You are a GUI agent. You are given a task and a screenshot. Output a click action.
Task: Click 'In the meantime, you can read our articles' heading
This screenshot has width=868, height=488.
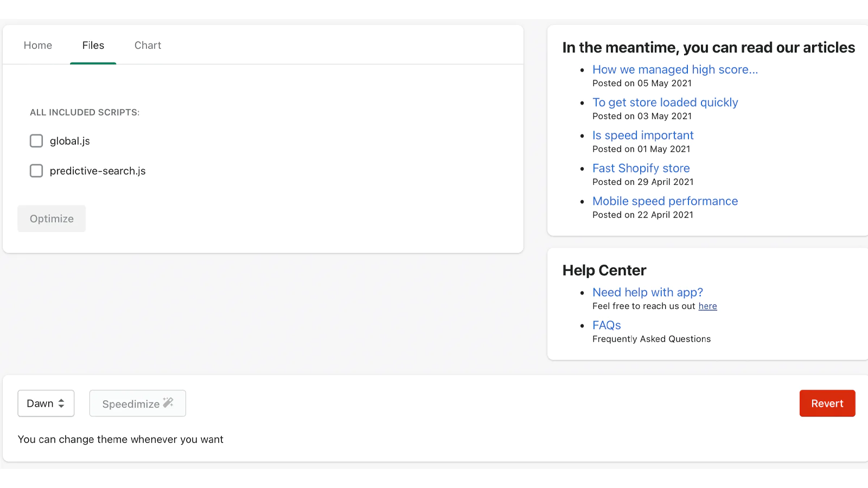coord(709,48)
